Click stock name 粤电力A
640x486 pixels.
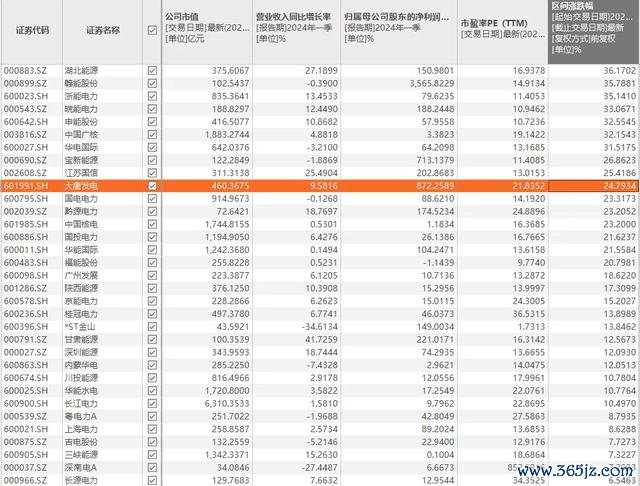click(80, 416)
